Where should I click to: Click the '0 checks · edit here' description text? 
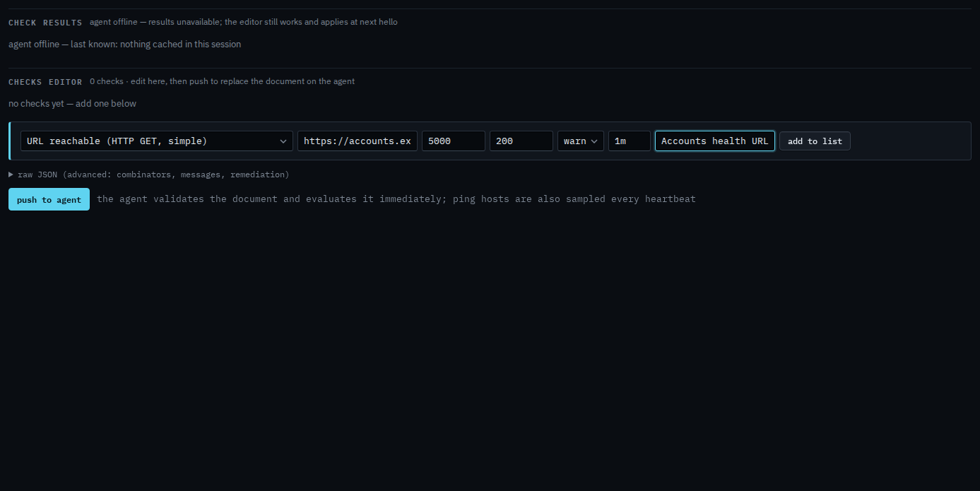click(222, 81)
